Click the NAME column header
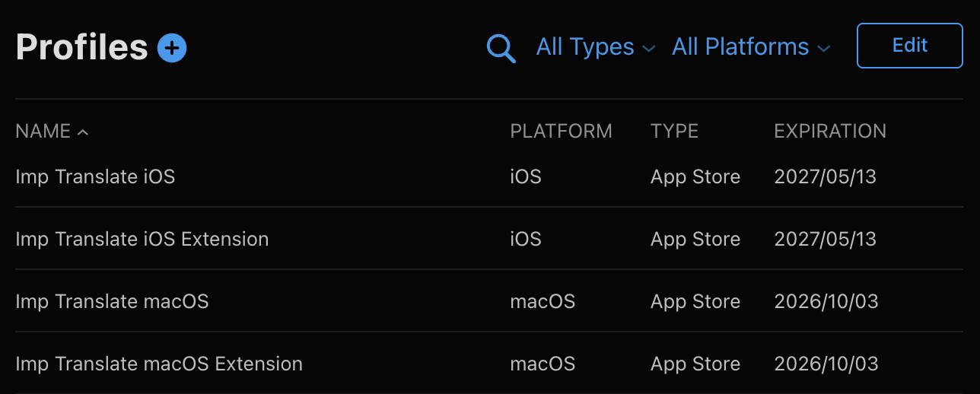The width and height of the screenshot is (980, 394). click(43, 131)
